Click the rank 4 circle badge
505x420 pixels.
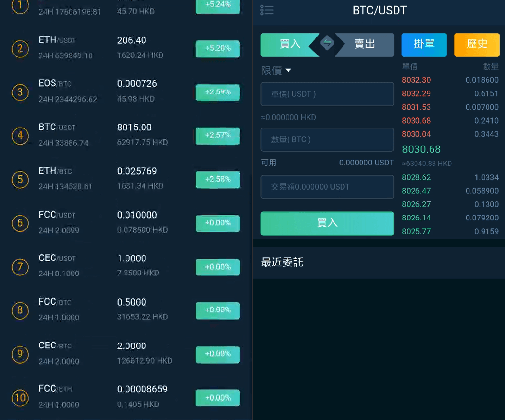coord(20,136)
